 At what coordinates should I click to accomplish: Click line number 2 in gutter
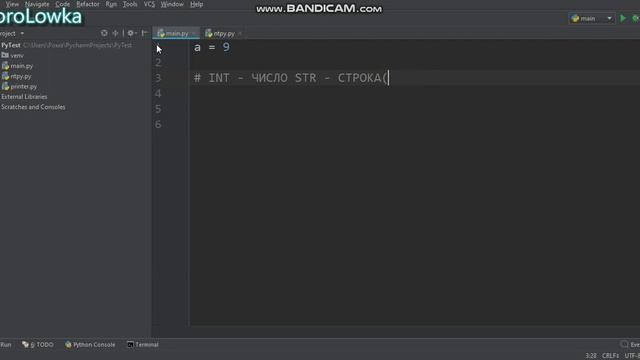[158, 62]
